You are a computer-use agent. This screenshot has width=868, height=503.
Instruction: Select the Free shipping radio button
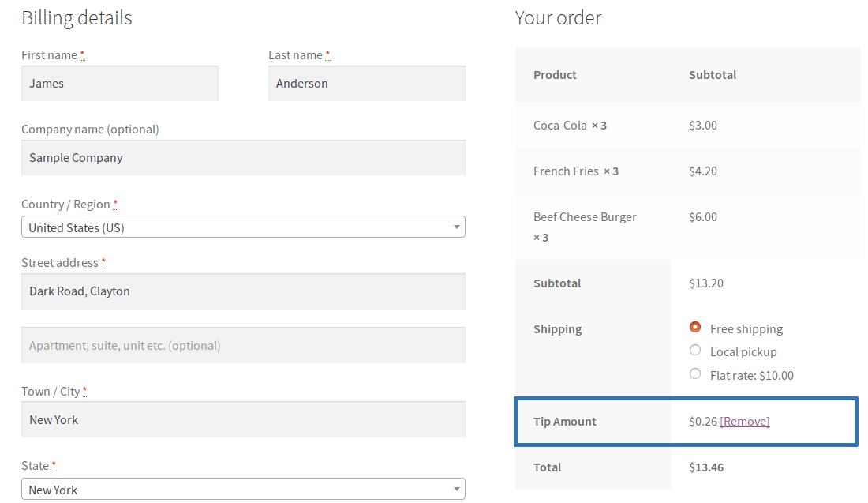pos(695,326)
